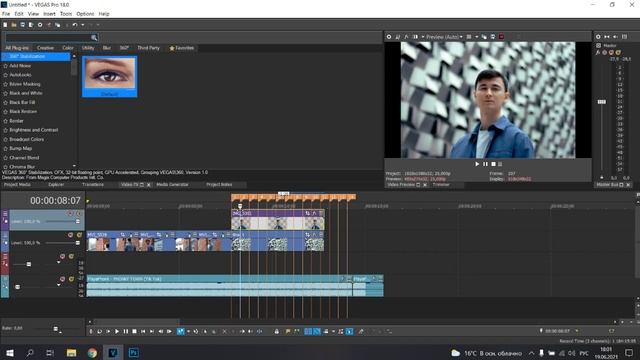Open Master Bus audio properties gear icon
This screenshot has width=640, height=360.
[x=598, y=37]
